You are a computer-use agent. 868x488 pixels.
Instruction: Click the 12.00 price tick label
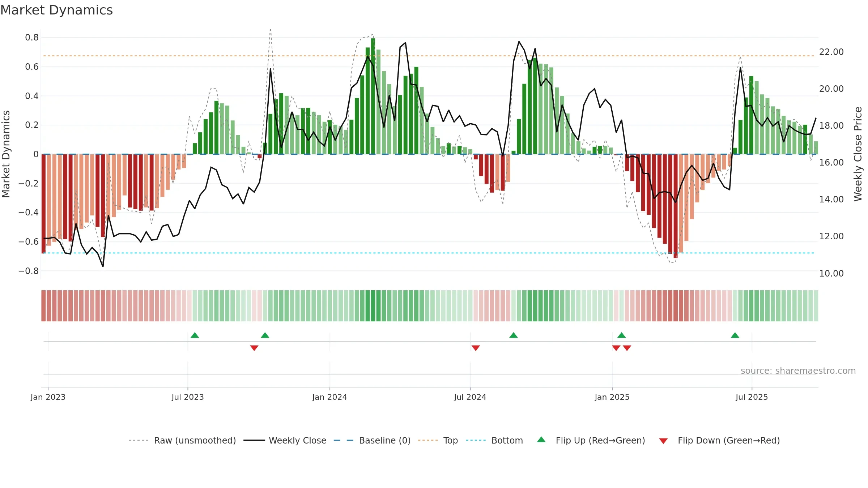(831, 236)
